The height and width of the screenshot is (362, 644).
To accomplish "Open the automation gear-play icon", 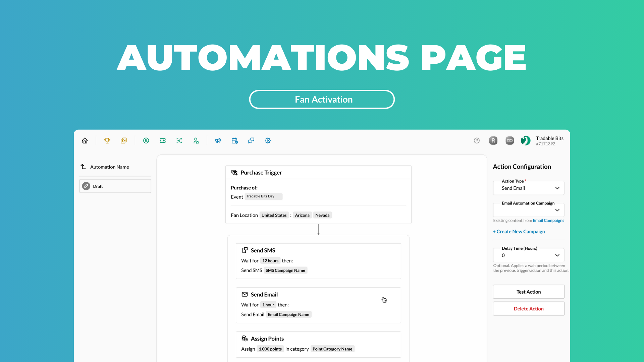I will pos(268,141).
